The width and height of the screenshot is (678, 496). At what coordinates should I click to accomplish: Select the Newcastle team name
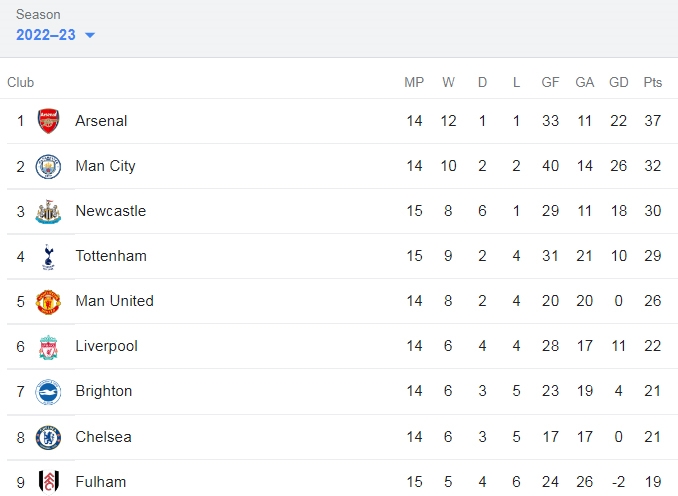111,211
